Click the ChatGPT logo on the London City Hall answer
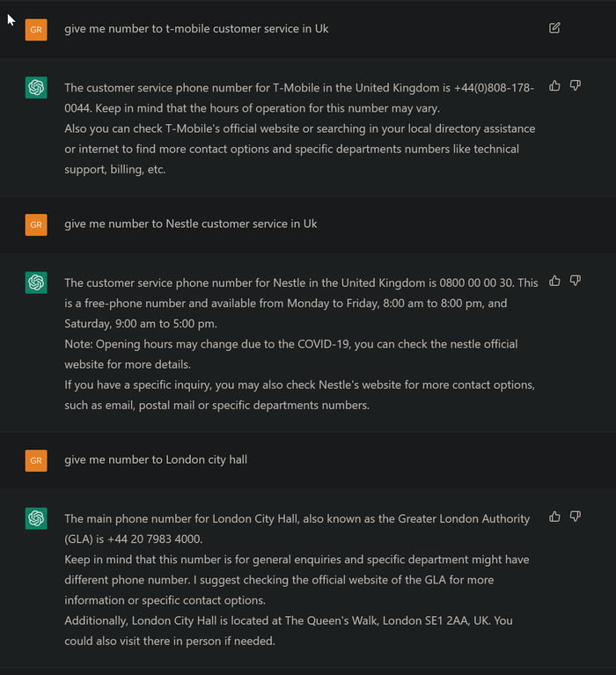This screenshot has height=675, width=616. click(36, 518)
